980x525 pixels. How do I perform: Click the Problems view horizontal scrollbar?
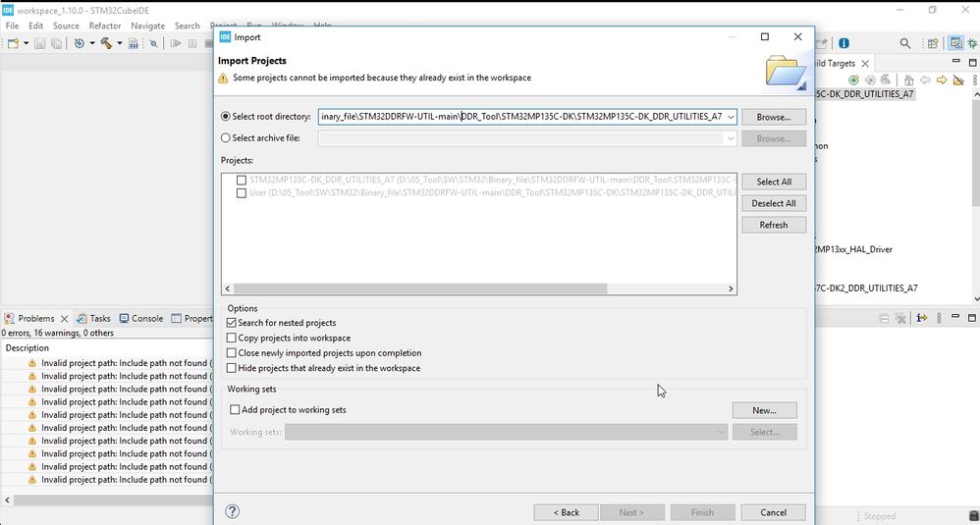tap(113, 500)
